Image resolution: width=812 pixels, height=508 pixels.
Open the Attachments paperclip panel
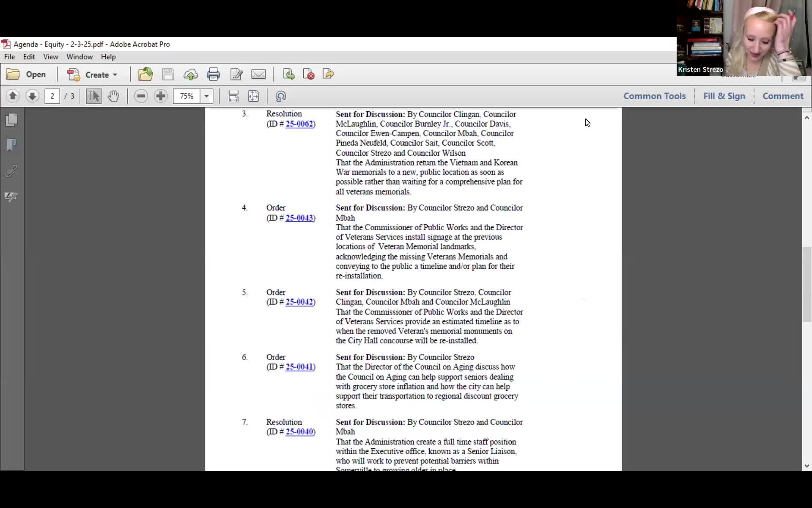click(11, 171)
